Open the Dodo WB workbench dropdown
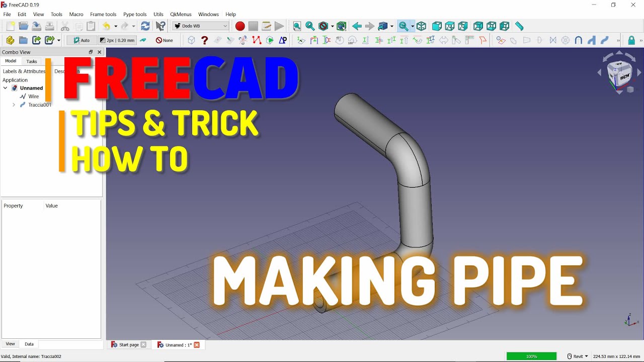This screenshot has height=362, width=644. [x=201, y=26]
